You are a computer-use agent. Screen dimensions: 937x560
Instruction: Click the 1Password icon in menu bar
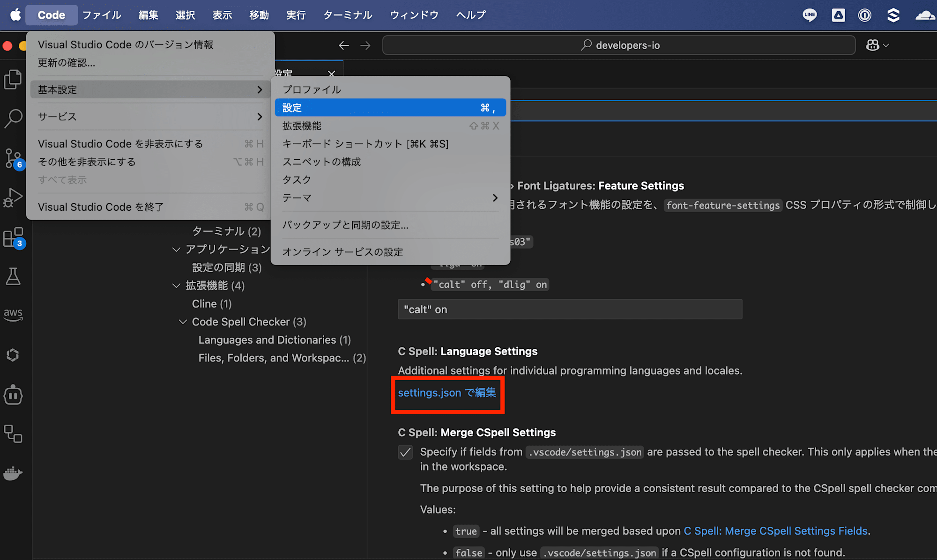tap(865, 15)
